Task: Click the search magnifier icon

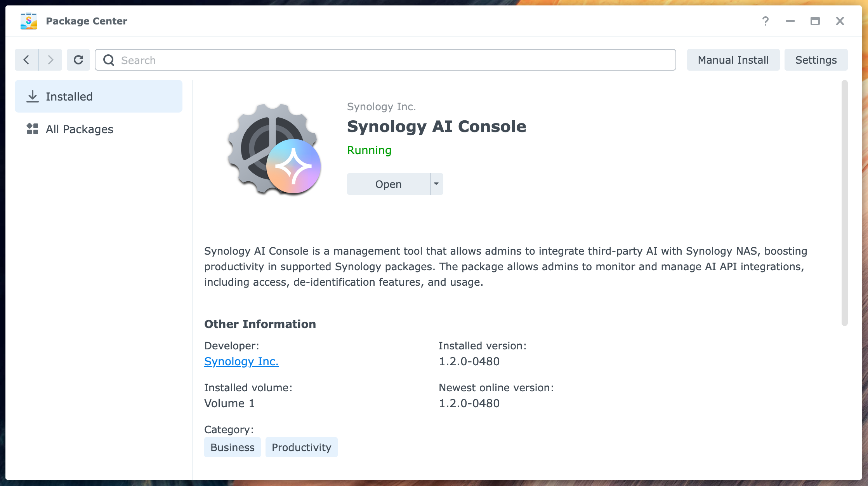Action: coord(109,60)
